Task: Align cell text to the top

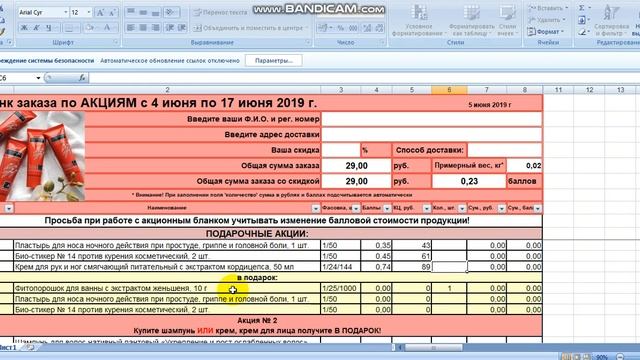Action: tap(131, 12)
